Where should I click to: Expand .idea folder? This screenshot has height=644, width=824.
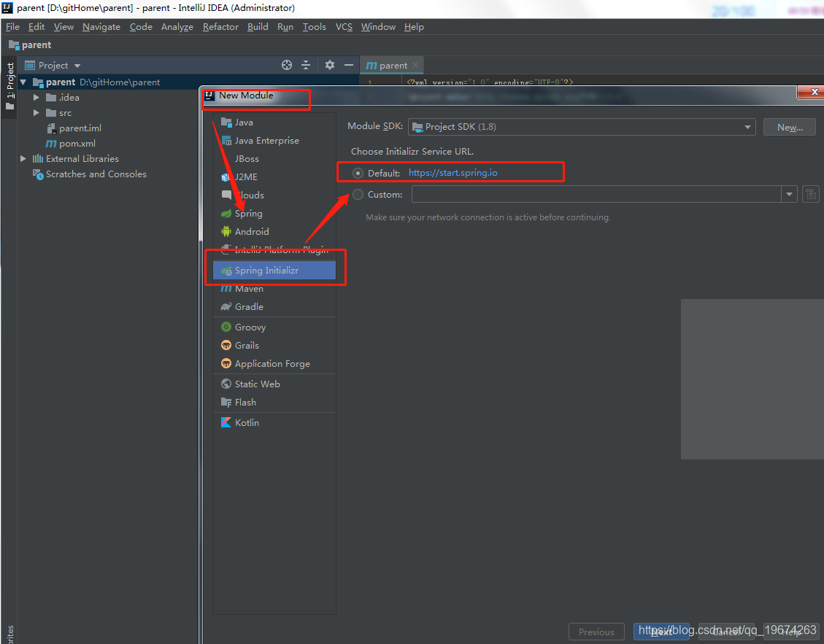tap(36, 98)
